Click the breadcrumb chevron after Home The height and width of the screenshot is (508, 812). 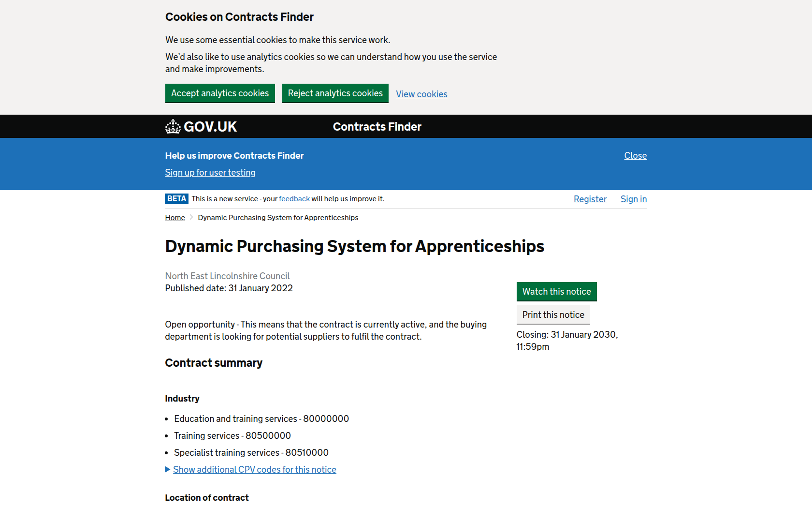[191, 218]
